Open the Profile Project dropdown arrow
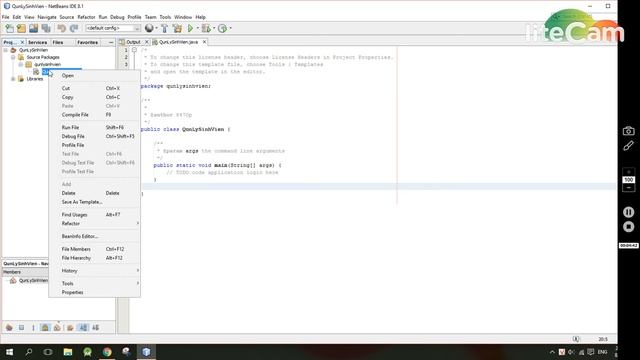Viewport: 640px width, 360px height. (x=230, y=28)
